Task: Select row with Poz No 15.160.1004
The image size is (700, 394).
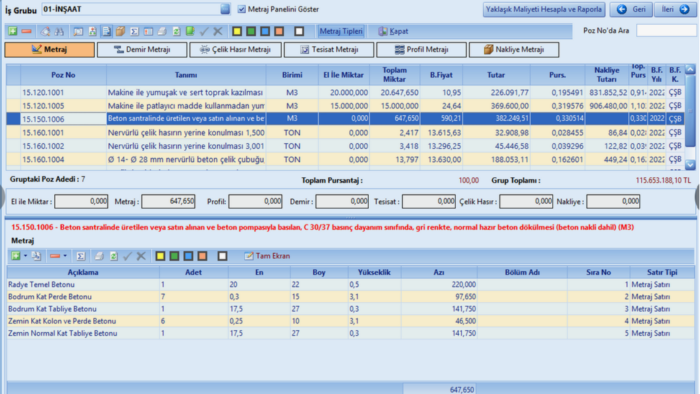Action: [345, 159]
